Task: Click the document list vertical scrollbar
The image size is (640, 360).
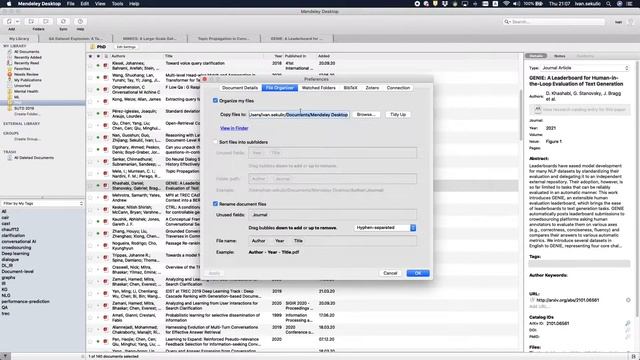Action: pyautogui.click(x=520, y=114)
